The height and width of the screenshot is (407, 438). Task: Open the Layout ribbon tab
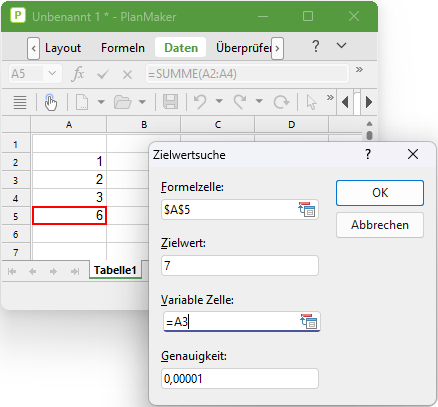click(x=63, y=48)
